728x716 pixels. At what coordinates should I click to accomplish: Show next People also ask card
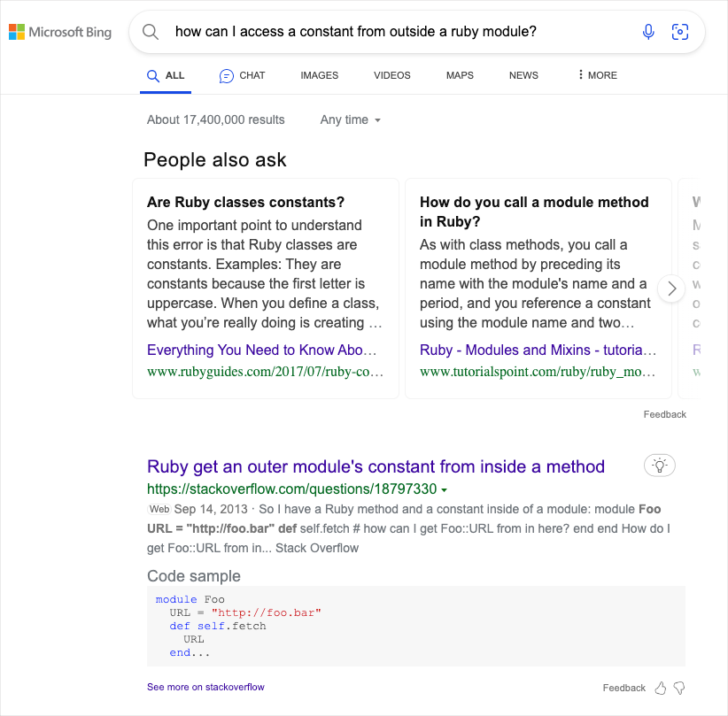(x=671, y=289)
